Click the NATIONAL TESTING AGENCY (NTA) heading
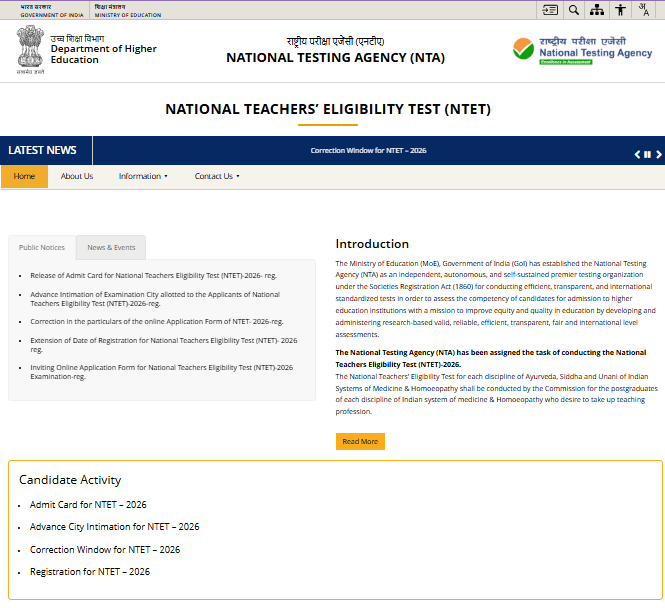 click(x=335, y=57)
